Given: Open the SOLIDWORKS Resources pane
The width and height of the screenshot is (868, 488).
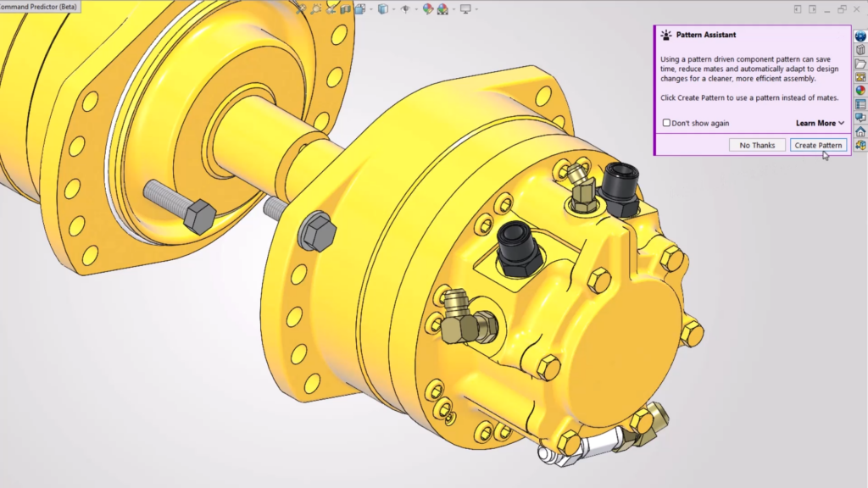Looking at the screenshot, I should click(x=860, y=36).
